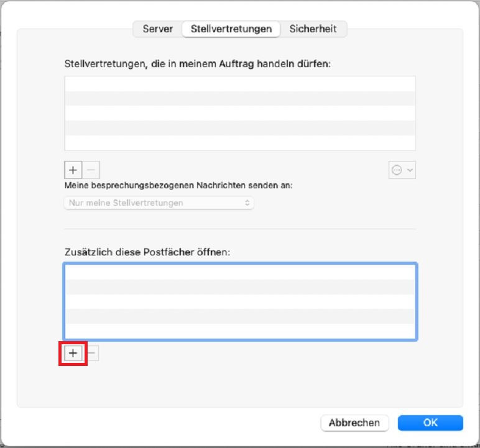Add a delegate with the upper plus button
480x448 pixels.
[x=73, y=170]
